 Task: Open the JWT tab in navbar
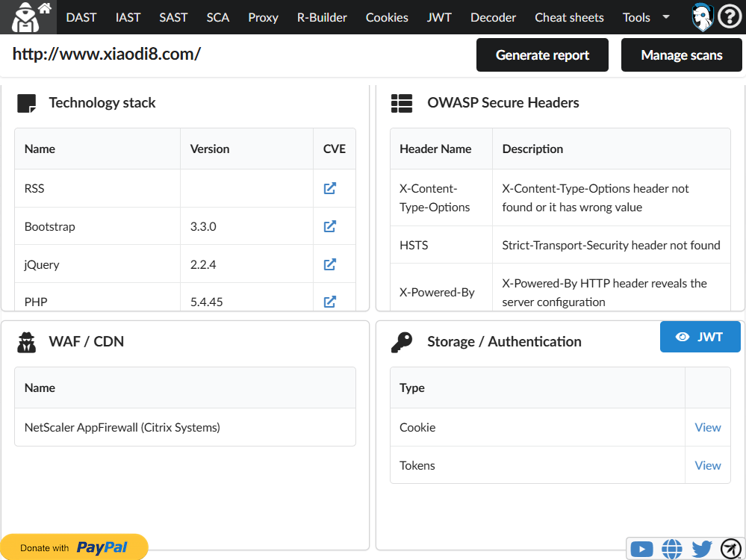tap(439, 18)
